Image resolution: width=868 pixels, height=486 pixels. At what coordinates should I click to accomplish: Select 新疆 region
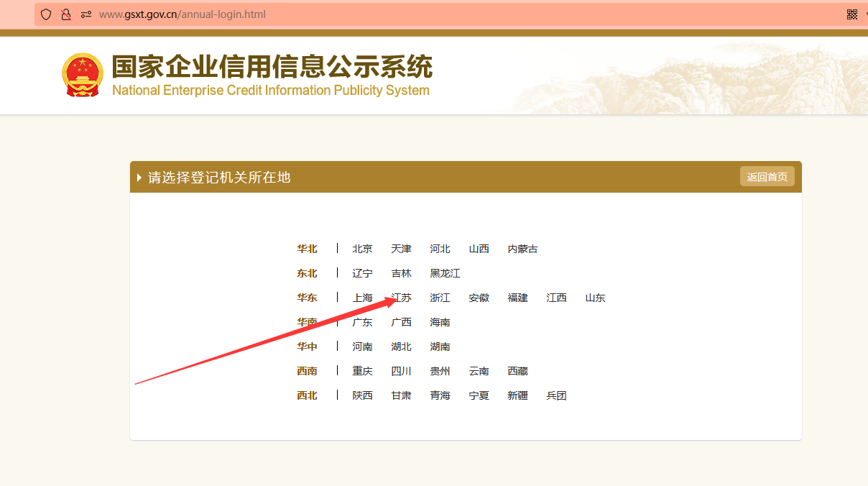pyautogui.click(x=518, y=395)
